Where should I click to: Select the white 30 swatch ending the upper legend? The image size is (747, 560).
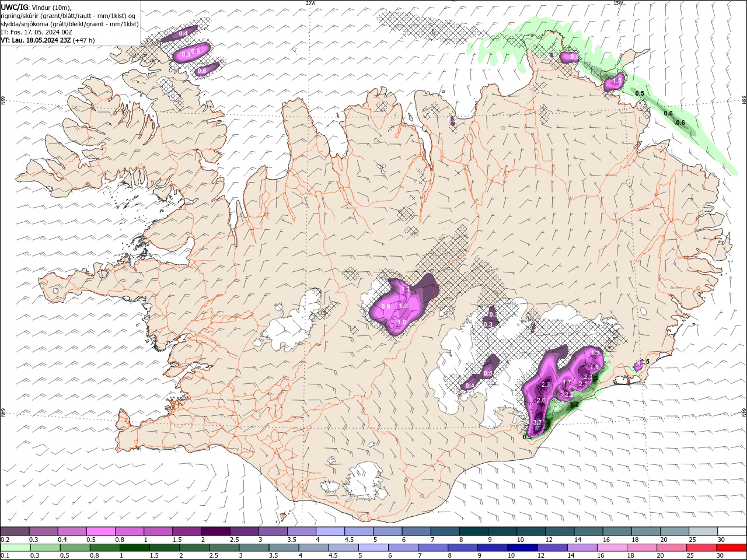pos(732,531)
